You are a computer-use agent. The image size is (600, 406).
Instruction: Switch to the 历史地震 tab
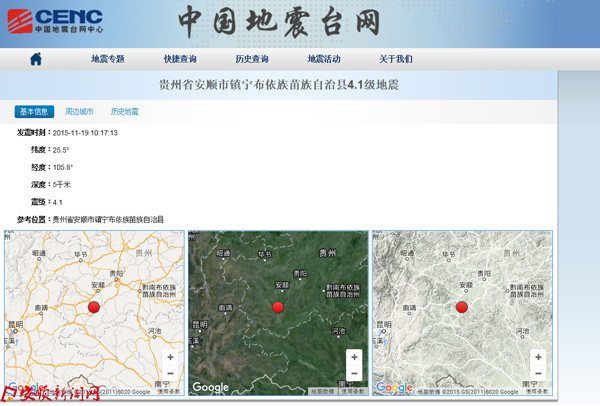[124, 112]
